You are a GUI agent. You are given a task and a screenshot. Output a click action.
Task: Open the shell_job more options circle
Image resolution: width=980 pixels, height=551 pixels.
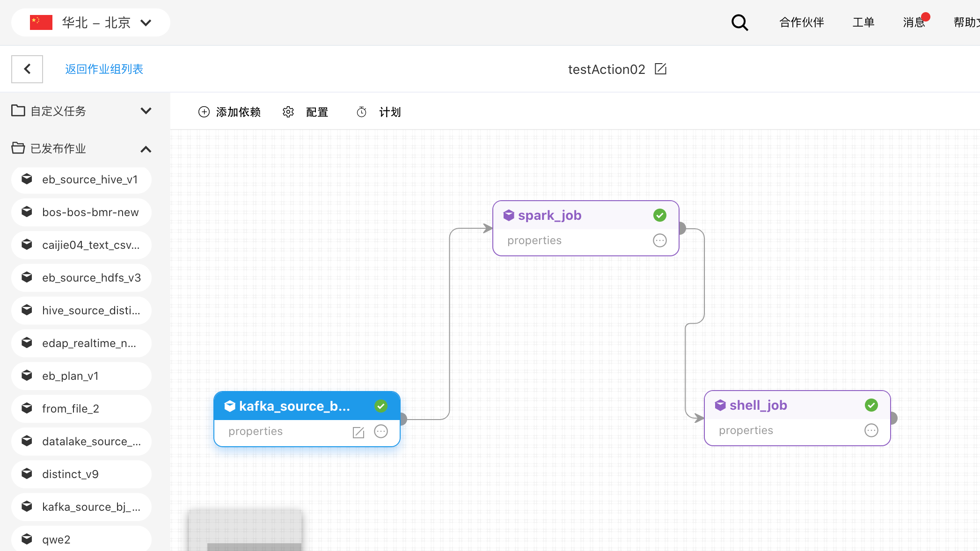click(x=871, y=430)
